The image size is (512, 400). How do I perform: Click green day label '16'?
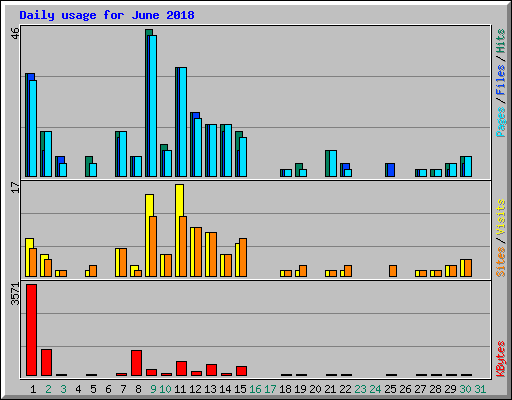pos(255,389)
